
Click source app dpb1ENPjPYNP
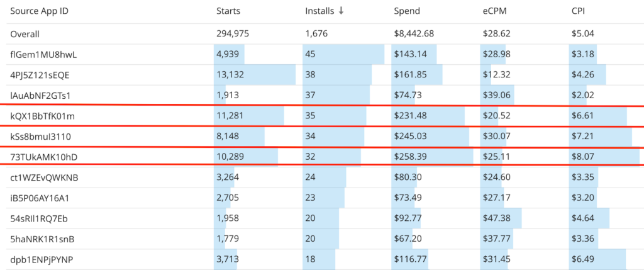click(x=40, y=259)
